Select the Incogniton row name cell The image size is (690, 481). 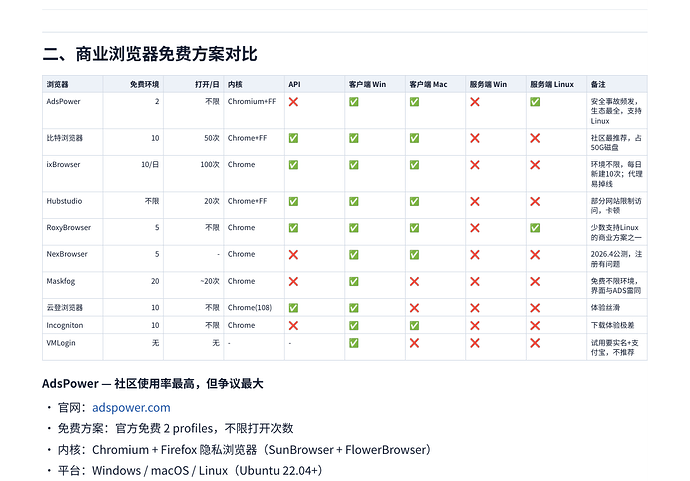click(x=73, y=325)
